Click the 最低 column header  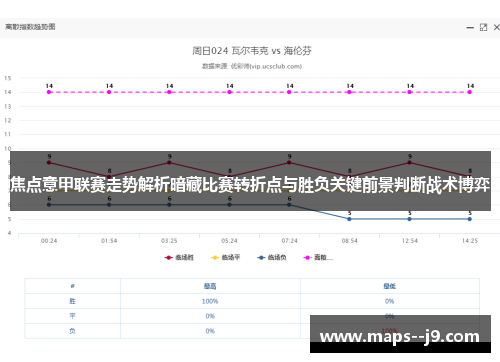(x=389, y=286)
